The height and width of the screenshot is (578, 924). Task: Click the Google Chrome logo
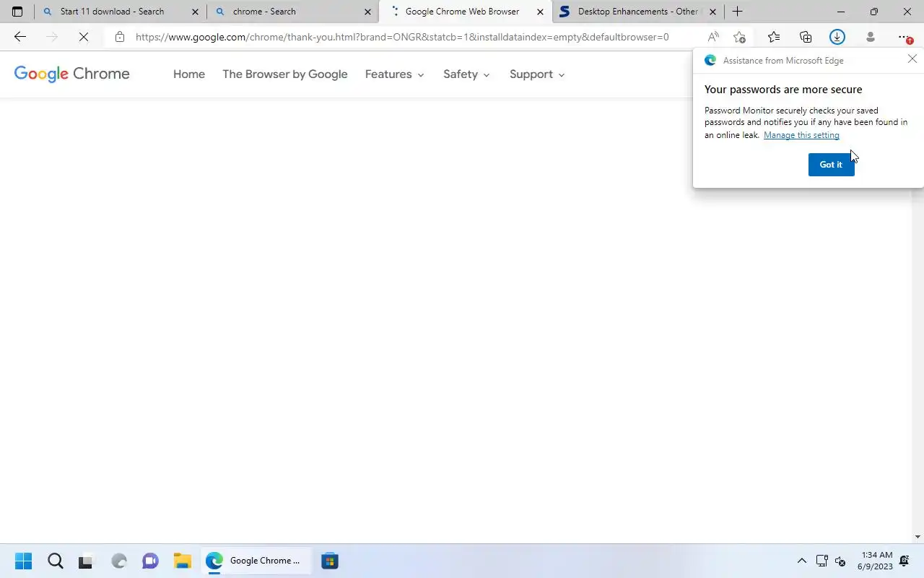(x=72, y=74)
